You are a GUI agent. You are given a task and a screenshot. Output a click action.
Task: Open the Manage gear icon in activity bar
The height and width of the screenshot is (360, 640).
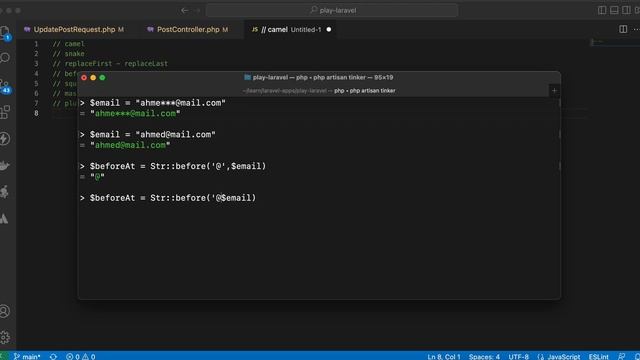click(5, 337)
